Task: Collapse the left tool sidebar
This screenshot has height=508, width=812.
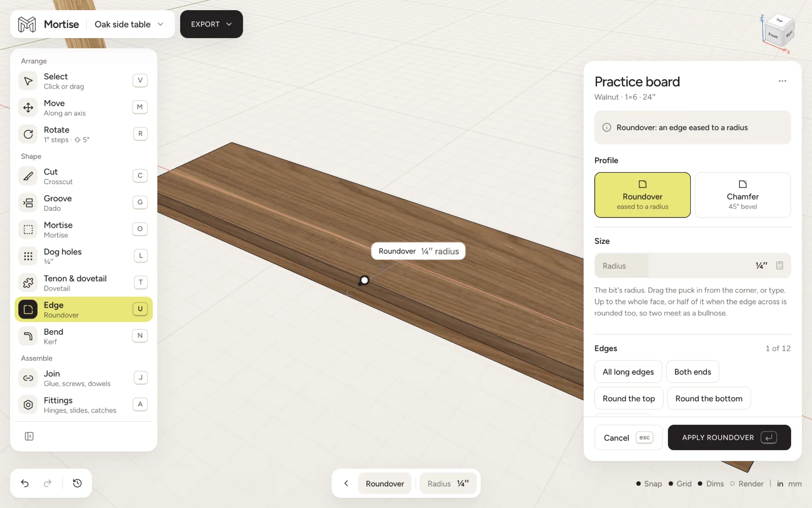Action: coord(29,436)
